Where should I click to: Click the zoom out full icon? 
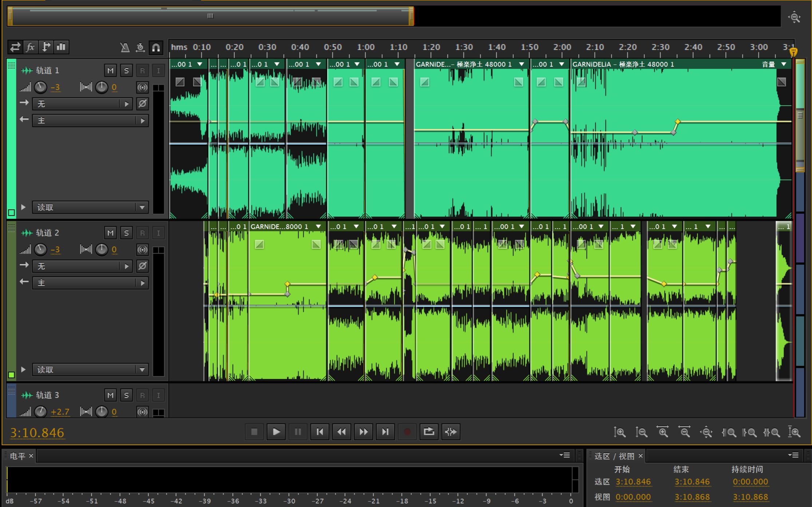tap(706, 432)
